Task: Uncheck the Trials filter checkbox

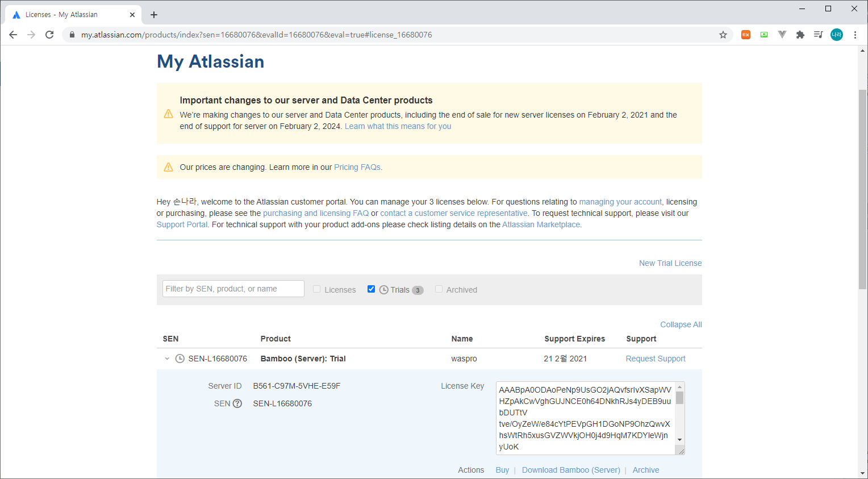Action: (x=371, y=289)
